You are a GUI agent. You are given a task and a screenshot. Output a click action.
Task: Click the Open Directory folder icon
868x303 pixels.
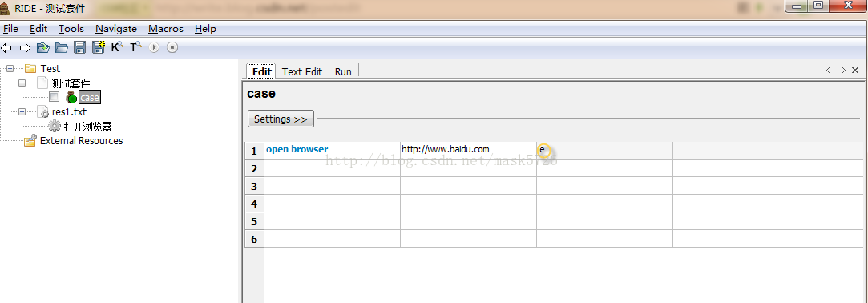click(x=62, y=47)
